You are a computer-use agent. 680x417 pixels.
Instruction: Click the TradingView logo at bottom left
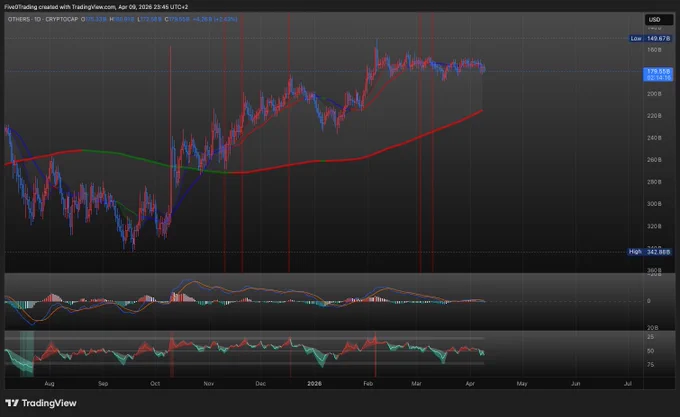[41, 403]
